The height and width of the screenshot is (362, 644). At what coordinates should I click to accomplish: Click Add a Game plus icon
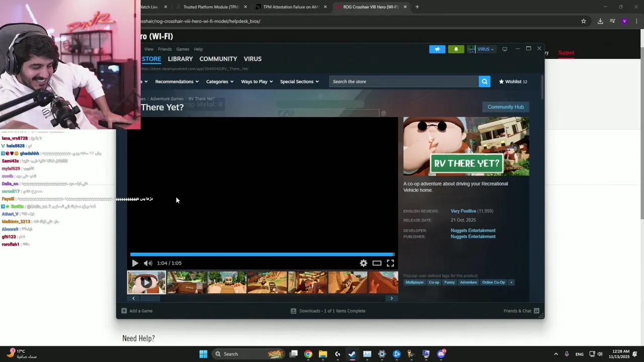click(x=124, y=311)
